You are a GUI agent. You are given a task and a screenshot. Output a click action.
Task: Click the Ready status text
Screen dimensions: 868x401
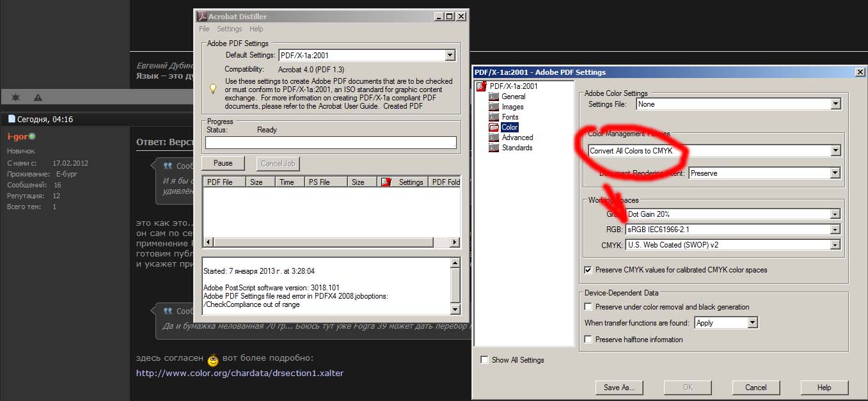click(x=267, y=130)
